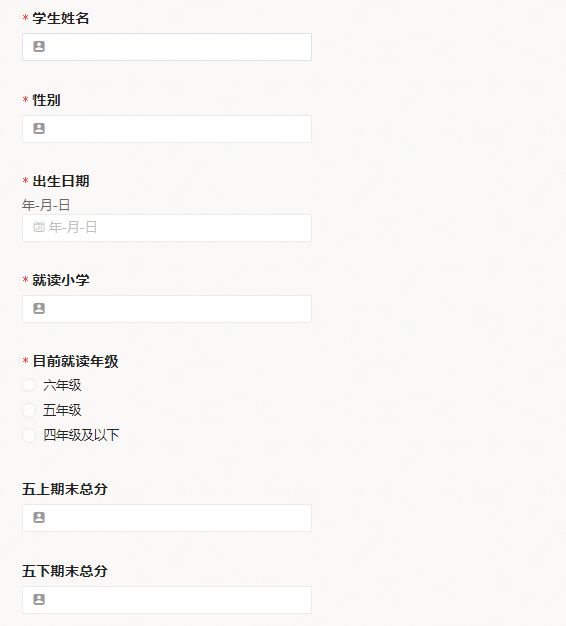Select the 六年级 radio button

(29, 385)
